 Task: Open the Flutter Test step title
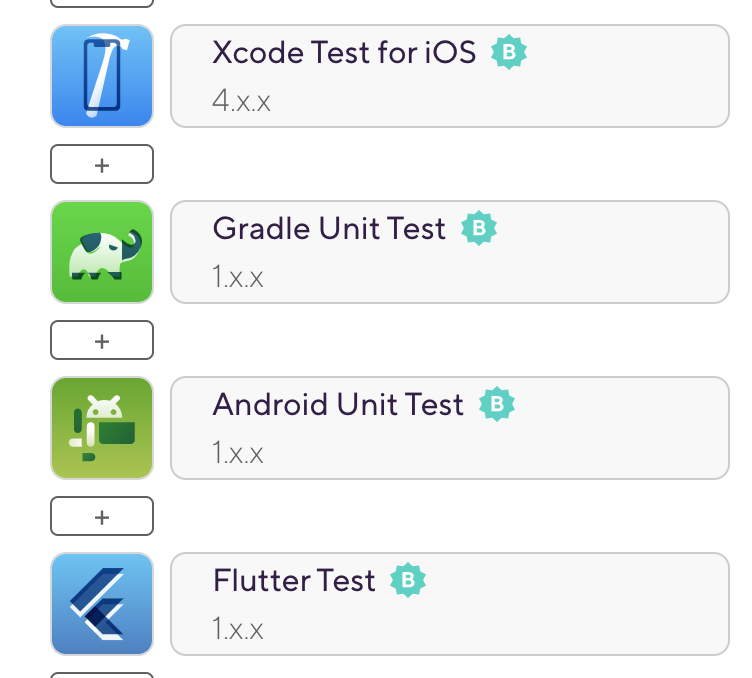tap(294, 580)
